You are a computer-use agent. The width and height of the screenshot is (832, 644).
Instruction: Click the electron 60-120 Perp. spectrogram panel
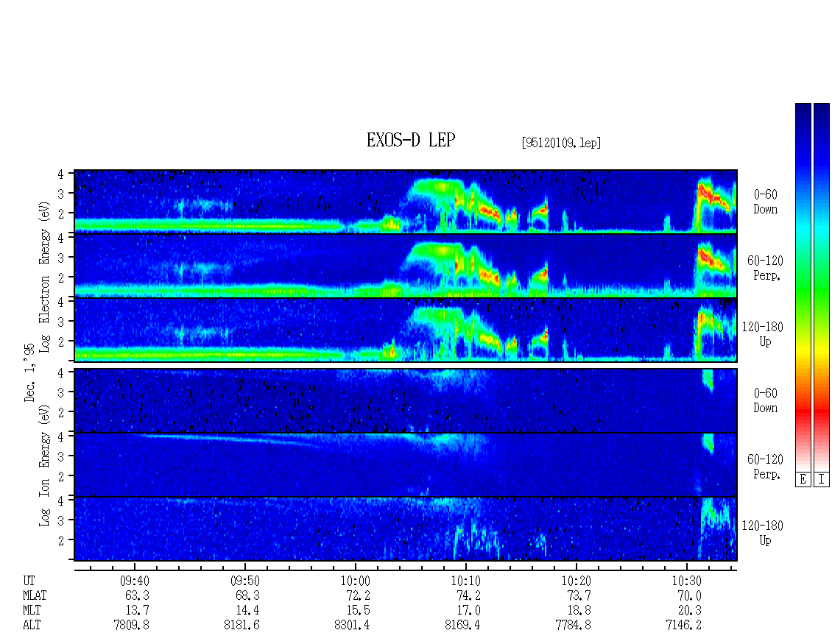pos(406,266)
